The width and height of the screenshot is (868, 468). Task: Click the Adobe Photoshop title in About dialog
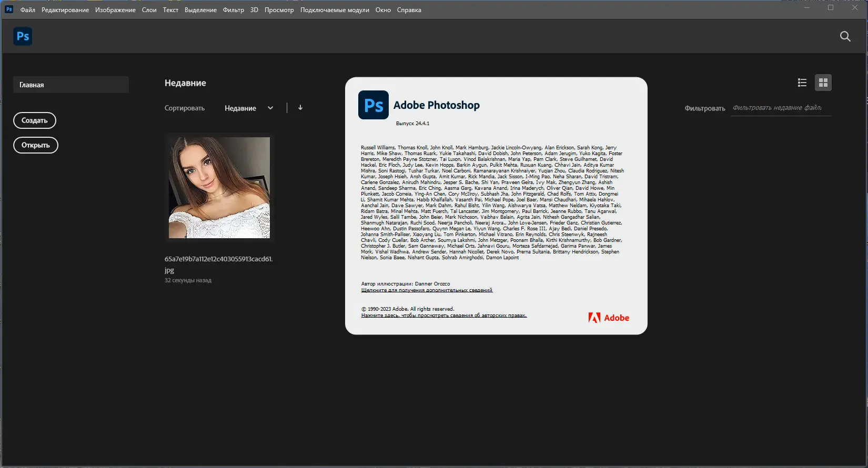[x=437, y=105]
